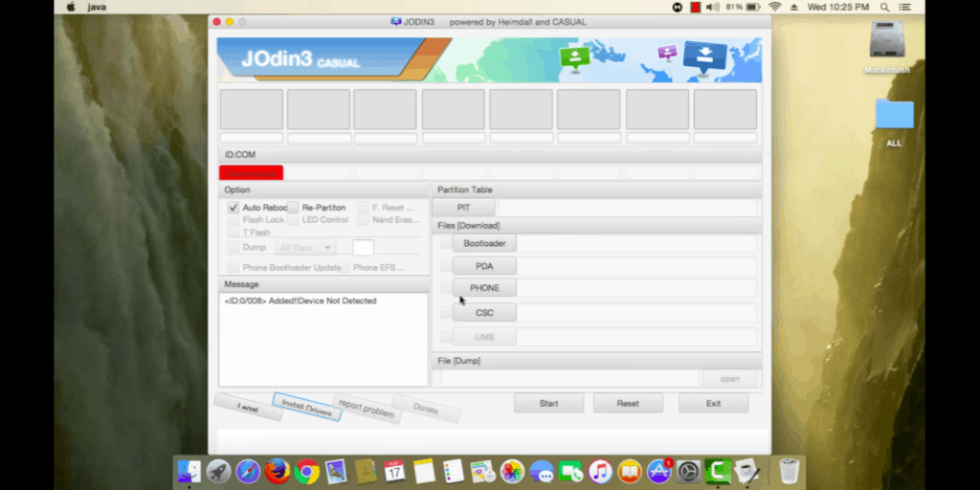Toggle the F. Reset checkbox
Viewport: 980px width, 490px height.
tap(363, 208)
